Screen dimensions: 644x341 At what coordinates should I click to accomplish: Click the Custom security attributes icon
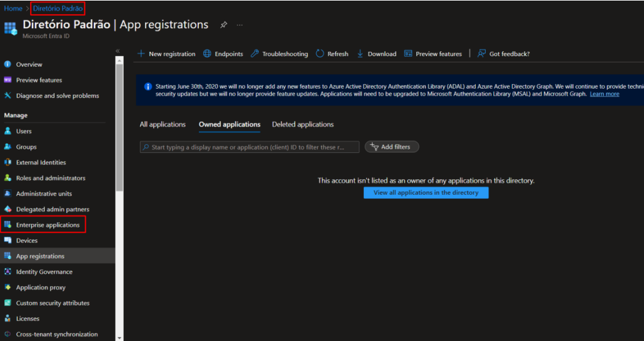point(8,303)
